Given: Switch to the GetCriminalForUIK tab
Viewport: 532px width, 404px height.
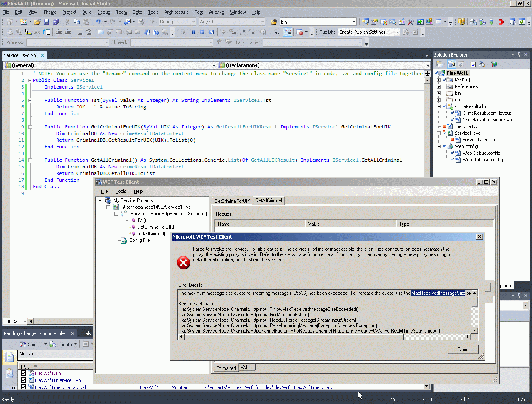Looking at the screenshot, I should coord(232,201).
